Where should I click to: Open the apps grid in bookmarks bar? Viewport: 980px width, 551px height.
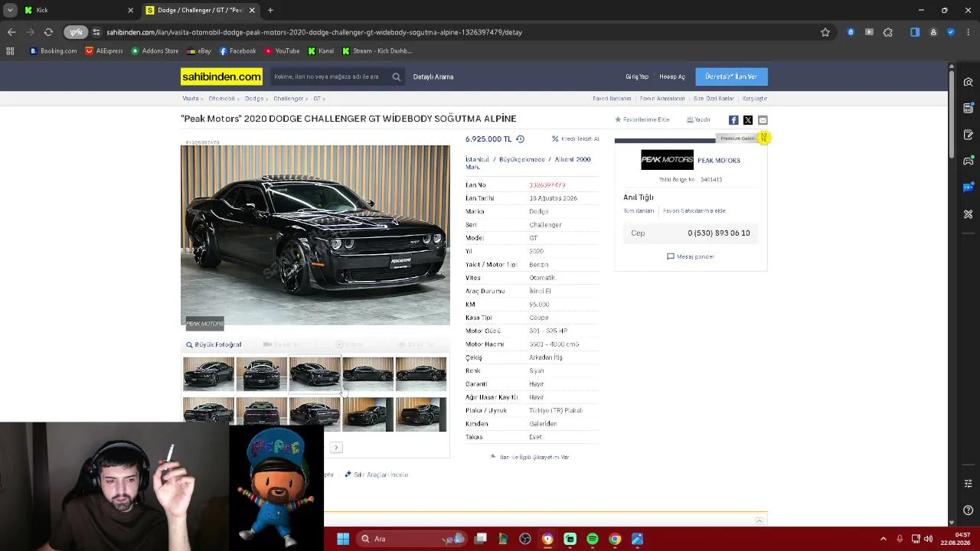pos(10,51)
